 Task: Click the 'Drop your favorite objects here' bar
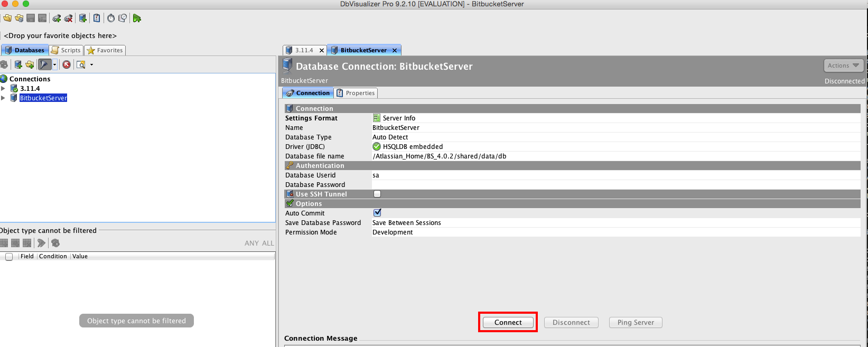60,35
